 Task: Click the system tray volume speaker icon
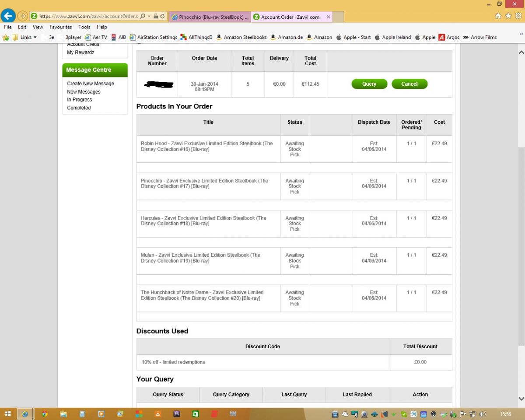483,414
